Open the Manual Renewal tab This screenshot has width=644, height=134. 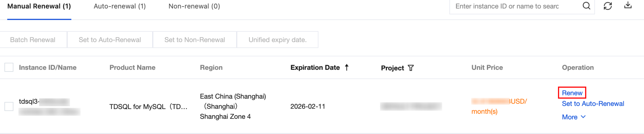pyautogui.click(x=39, y=6)
